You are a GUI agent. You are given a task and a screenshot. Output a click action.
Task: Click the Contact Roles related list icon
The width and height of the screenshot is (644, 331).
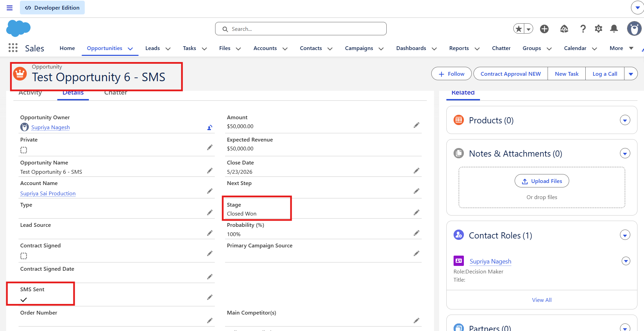[459, 235]
